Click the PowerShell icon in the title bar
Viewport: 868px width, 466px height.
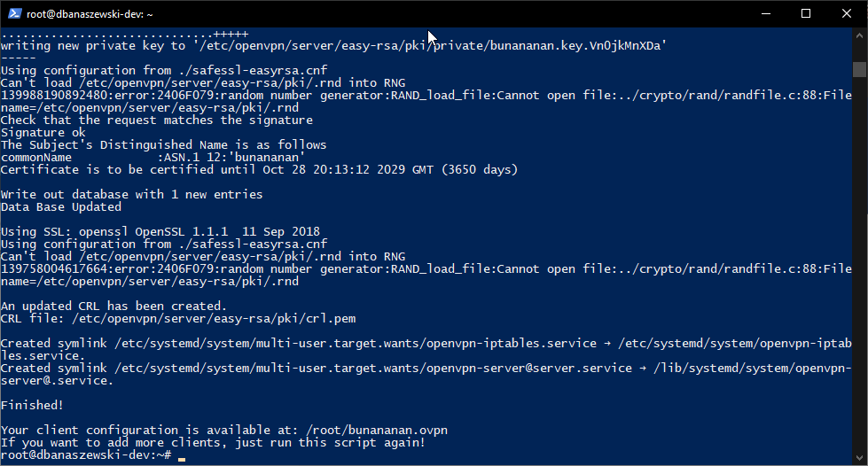pyautogui.click(x=13, y=14)
